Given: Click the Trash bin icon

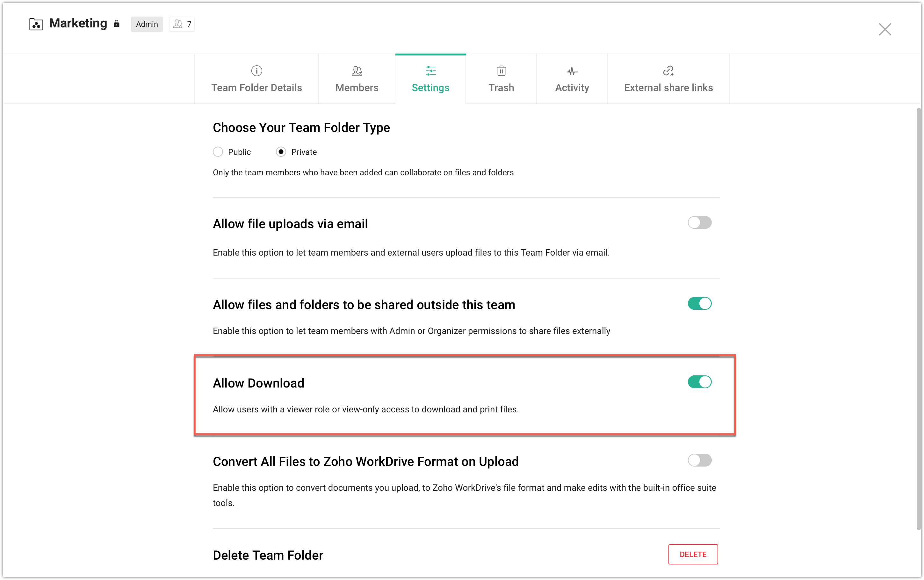Looking at the screenshot, I should (501, 70).
